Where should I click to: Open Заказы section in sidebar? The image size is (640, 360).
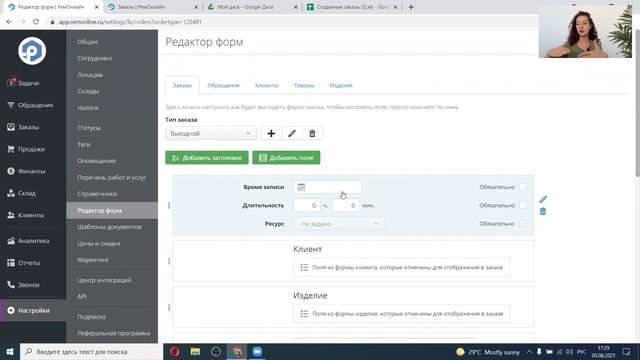point(23,127)
